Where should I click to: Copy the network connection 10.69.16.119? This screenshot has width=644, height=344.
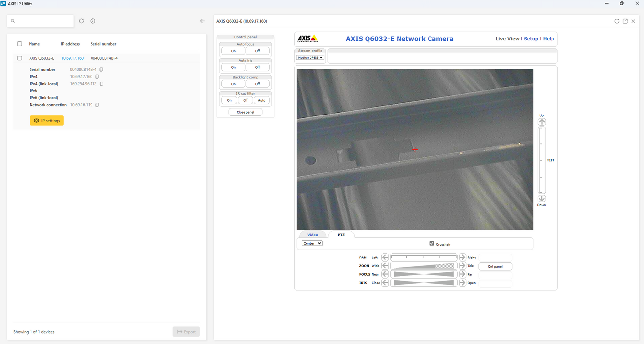[97, 105]
